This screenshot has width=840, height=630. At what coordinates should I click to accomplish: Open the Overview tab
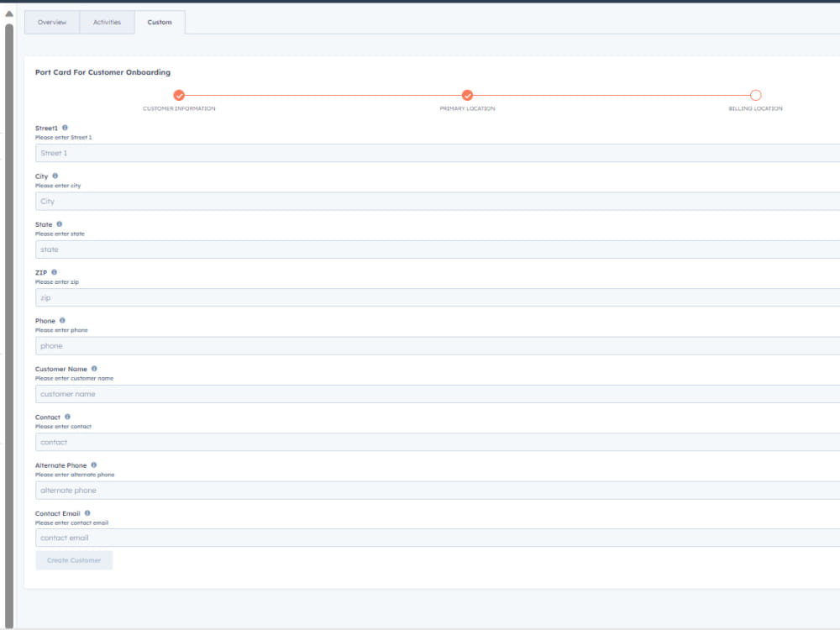coord(52,23)
